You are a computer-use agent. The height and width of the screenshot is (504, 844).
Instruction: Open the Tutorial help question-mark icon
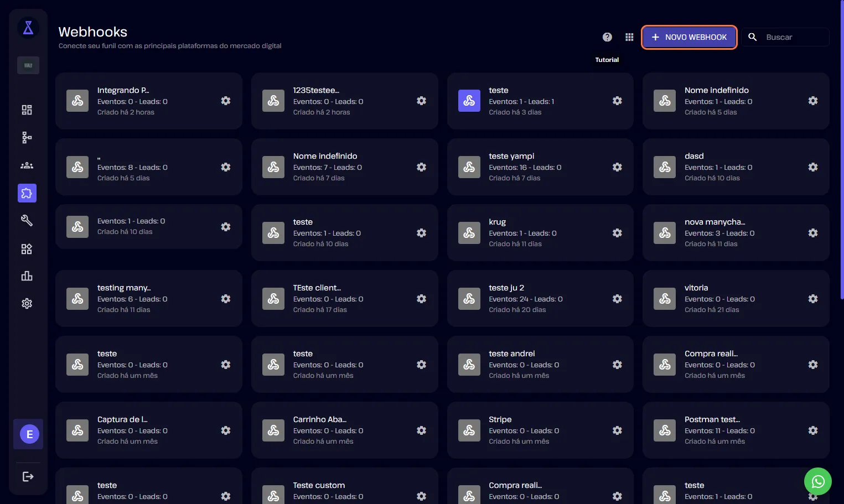click(607, 37)
